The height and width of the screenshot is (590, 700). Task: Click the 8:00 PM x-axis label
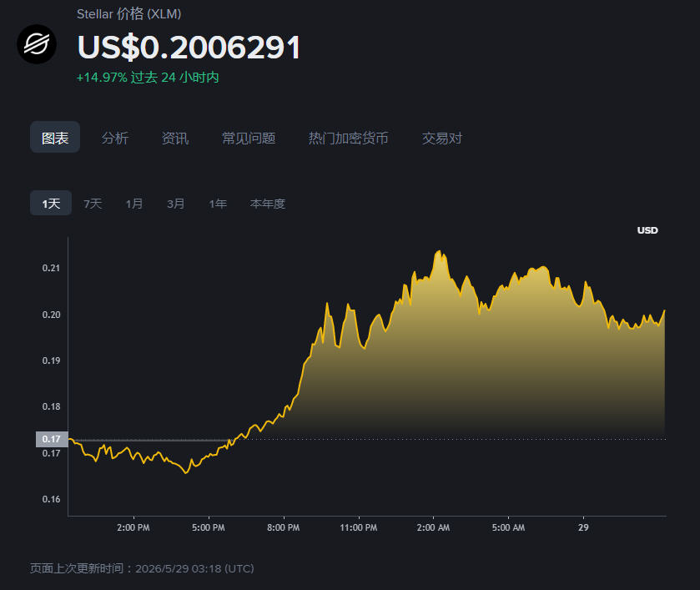click(284, 527)
